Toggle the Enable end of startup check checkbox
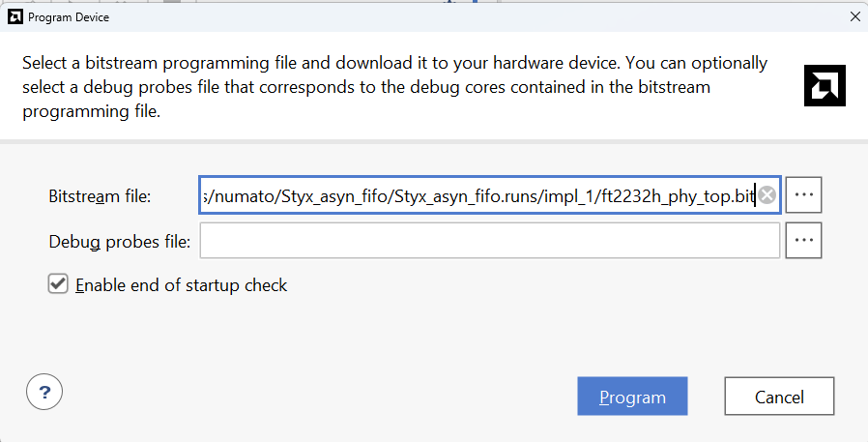This screenshot has height=442, width=868. (x=58, y=284)
